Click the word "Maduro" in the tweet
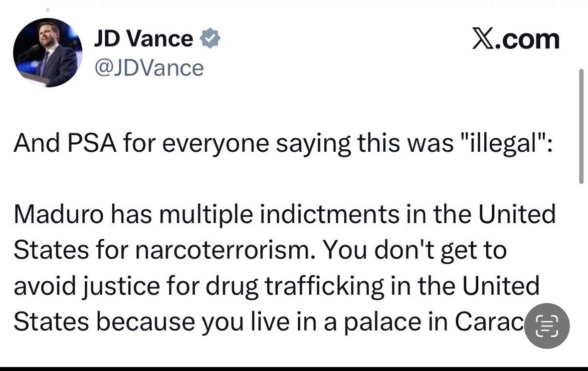 59,215
